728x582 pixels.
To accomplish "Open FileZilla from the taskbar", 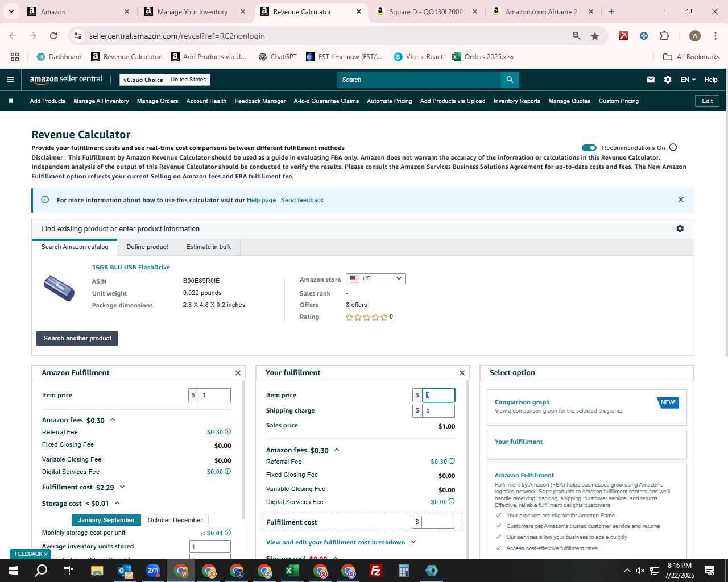I will (x=376, y=571).
